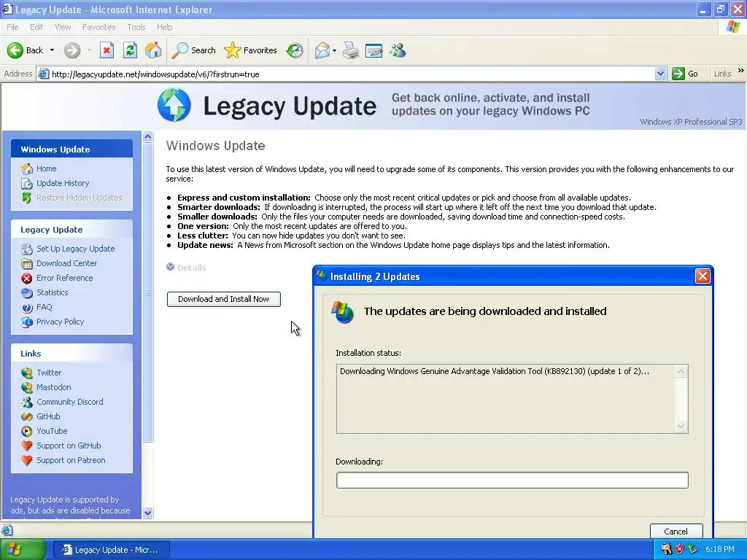Click the Windows shield icon in the dialog
The width and height of the screenshot is (747, 560).
click(343, 312)
